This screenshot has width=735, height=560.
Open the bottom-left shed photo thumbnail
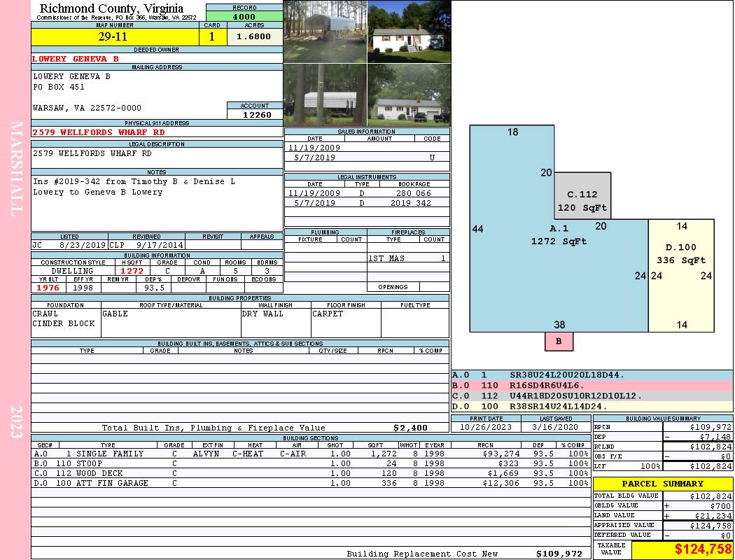(x=325, y=94)
